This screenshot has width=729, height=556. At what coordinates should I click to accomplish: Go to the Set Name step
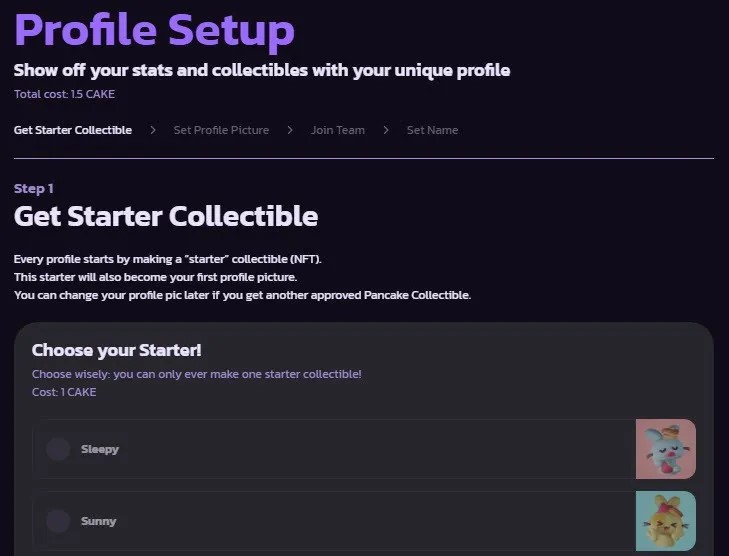tap(432, 130)
